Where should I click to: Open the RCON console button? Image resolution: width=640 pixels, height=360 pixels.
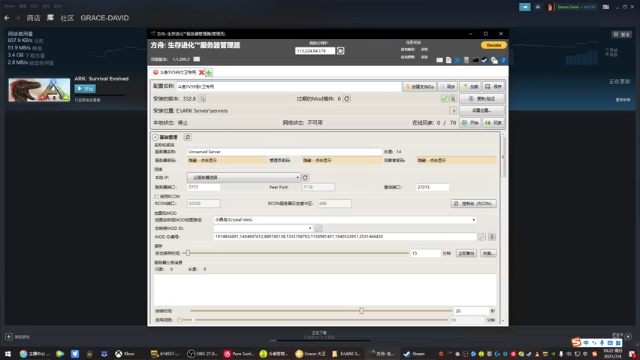tap(473, 203)
